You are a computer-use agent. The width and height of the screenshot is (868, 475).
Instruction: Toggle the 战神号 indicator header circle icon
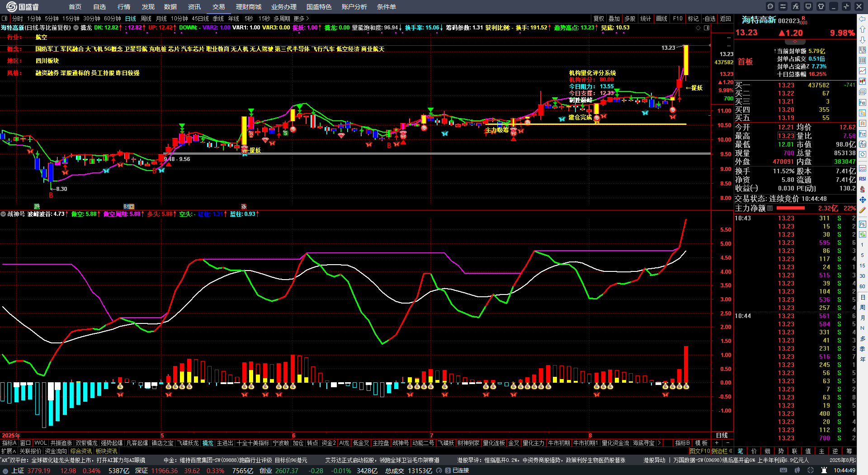3,214
